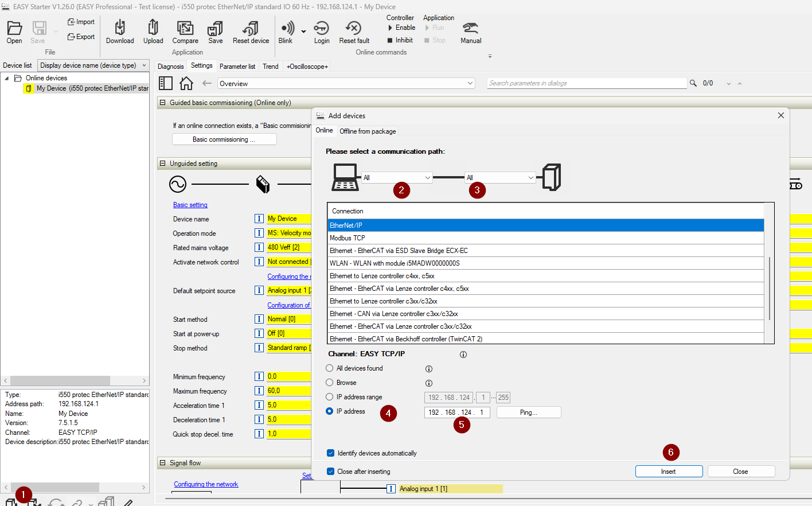Go to the Home overview icon

click(186, 83)
